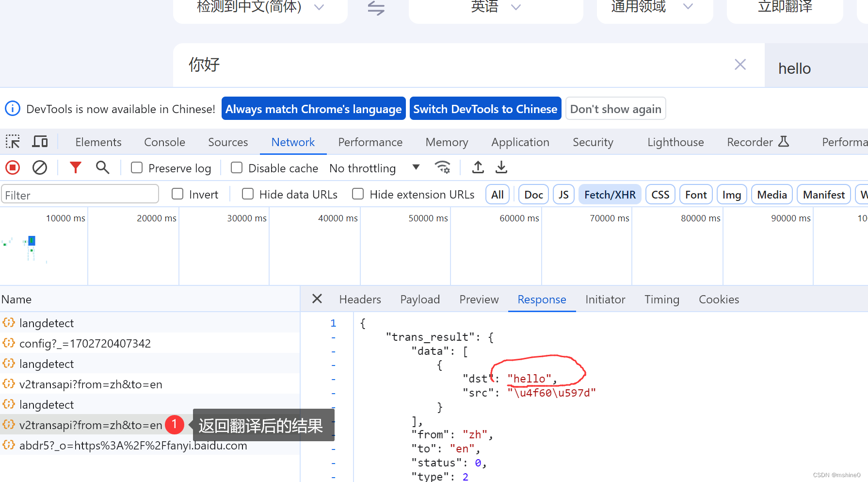The height and width of the screenshot is (482, 868).
Task: Open the Security tab
Action: click(x=593, y=142)
